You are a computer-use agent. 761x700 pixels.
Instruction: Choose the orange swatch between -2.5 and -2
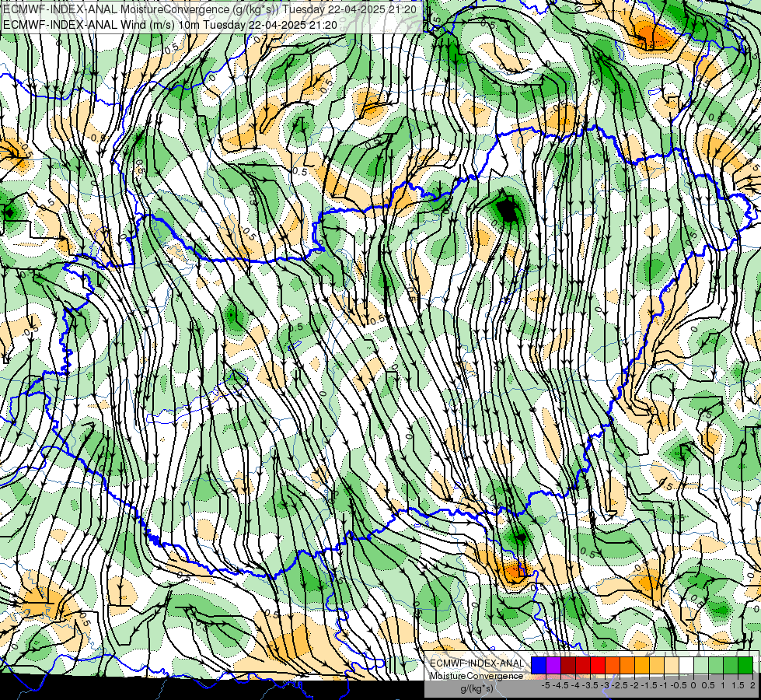coord(627,666)
